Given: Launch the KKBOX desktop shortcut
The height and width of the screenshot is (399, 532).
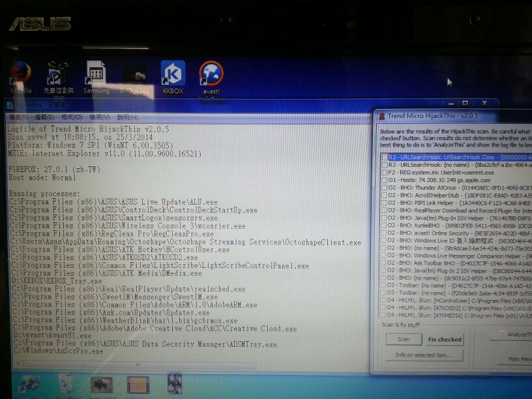Looking at the screenshot, I should (173, 78).
